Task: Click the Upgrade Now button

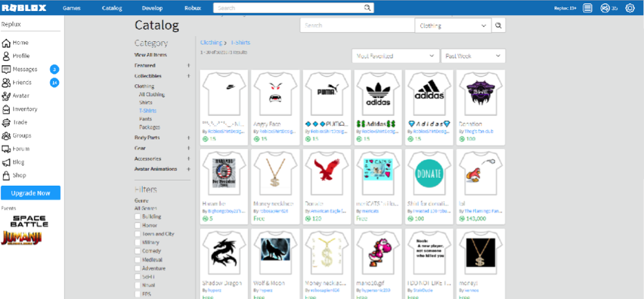Action: point(30,193)
